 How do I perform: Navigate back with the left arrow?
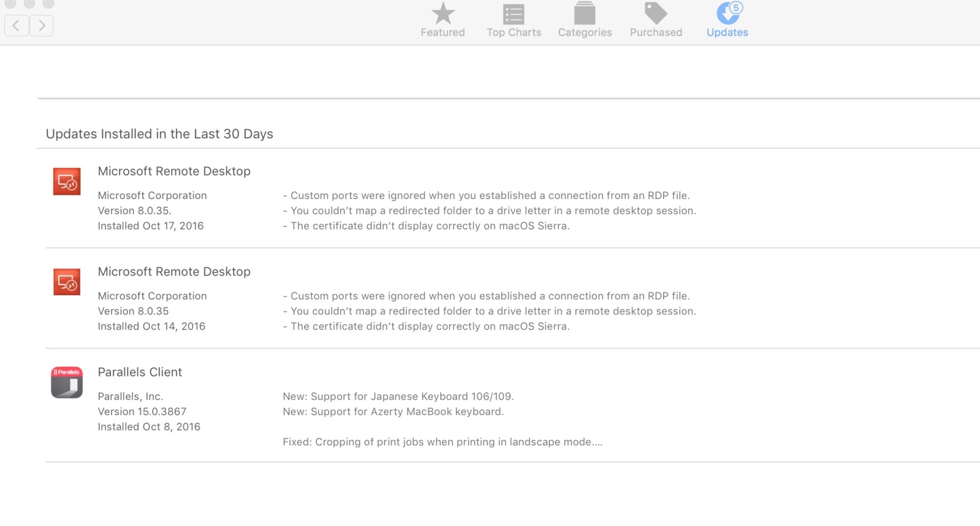coord(17,26)
